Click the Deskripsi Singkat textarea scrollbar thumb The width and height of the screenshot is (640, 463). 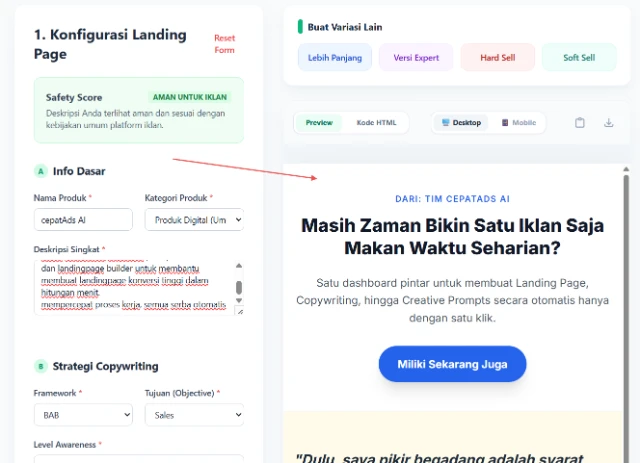tap(239, 287)
